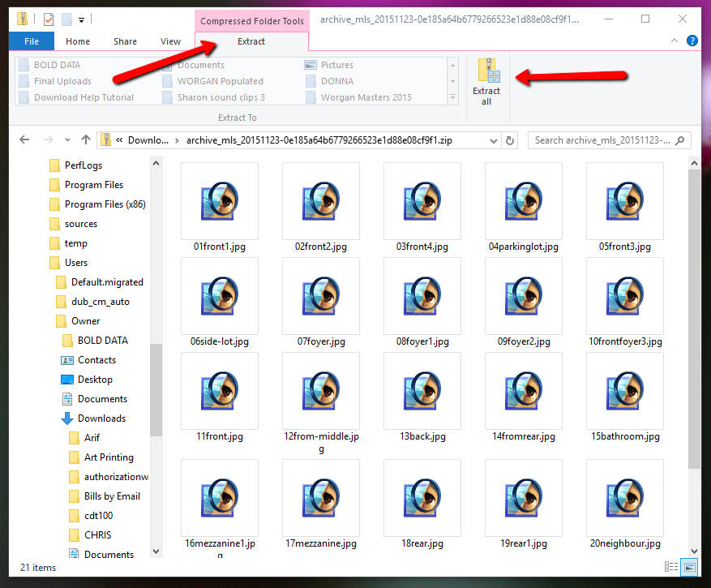Expand the address bar history dropdown
This screenshot has width=711, height=588.
tap(494, 140)
